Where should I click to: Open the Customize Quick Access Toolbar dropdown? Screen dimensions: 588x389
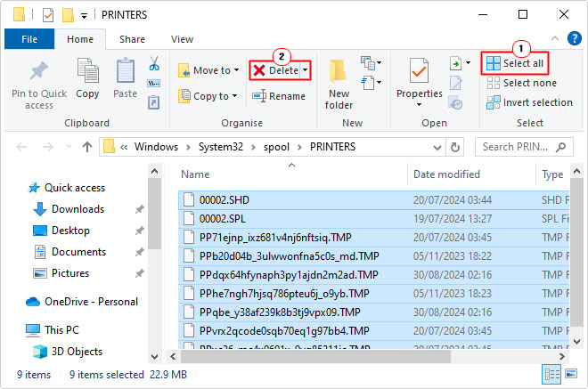85,16
